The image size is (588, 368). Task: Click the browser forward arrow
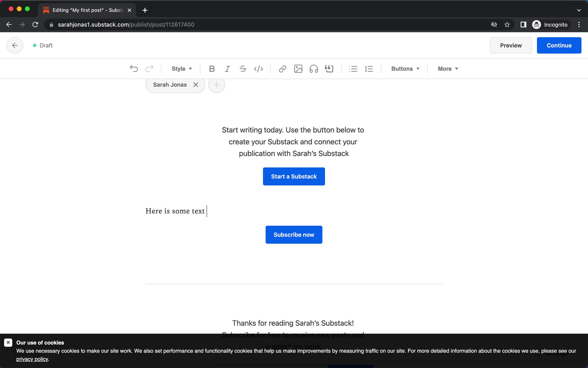pos(22,25)
